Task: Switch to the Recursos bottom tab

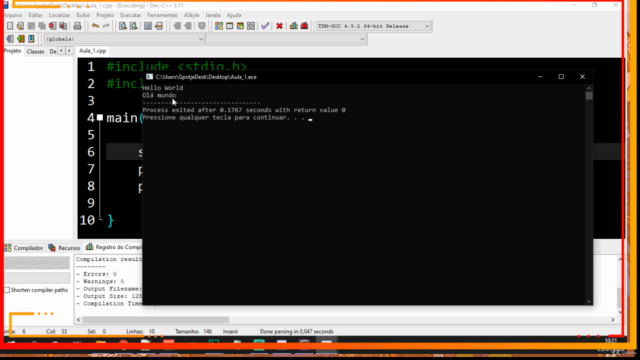Action: 64,248
